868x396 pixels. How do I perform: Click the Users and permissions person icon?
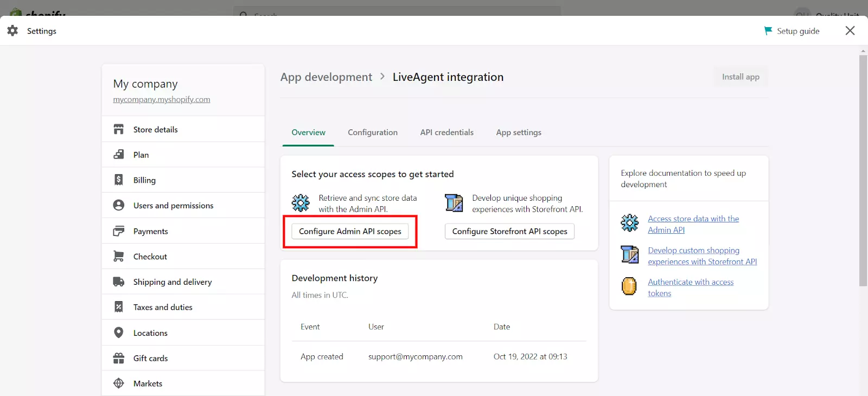119,205
